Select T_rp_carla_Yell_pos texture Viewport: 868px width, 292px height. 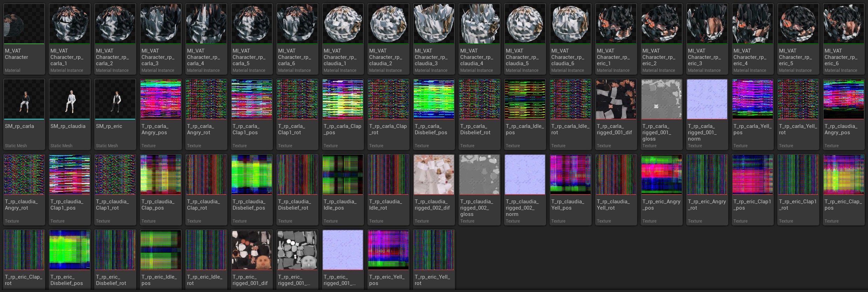(x=753, y=114)
